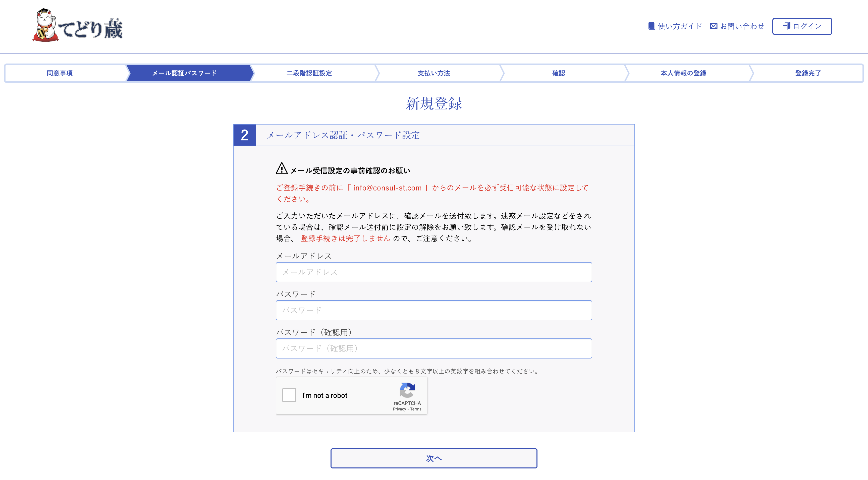Open the reCAPTCHA Privacy link
The width and height of the screenshot is (868, 480).
pos(399,409)
